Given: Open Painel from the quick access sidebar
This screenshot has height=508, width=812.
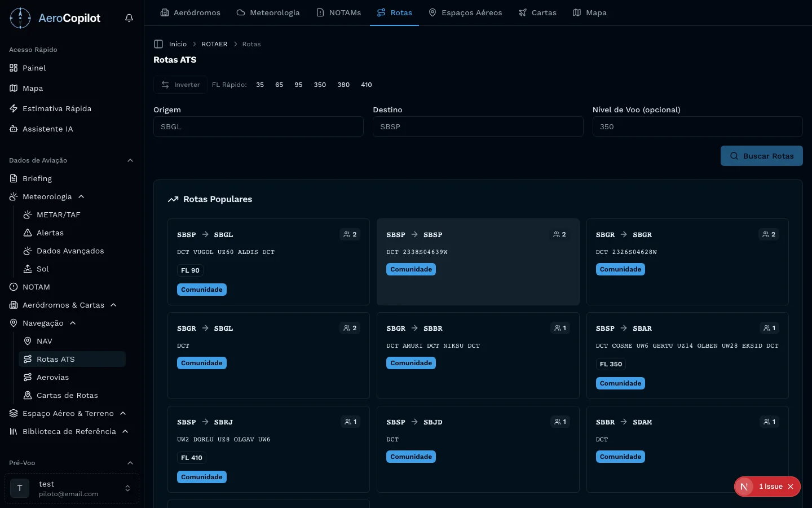Looking at the screenshot, I should click(x=34, y=68).
